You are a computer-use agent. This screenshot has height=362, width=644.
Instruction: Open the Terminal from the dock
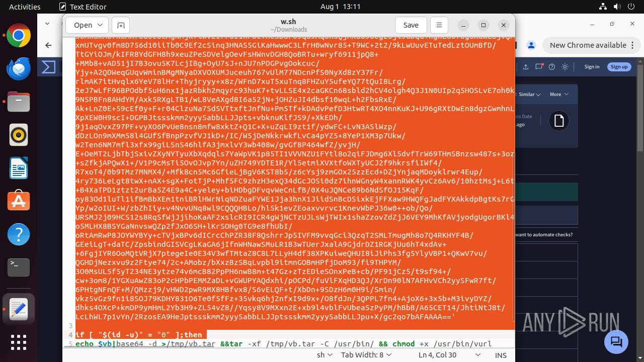19,267
